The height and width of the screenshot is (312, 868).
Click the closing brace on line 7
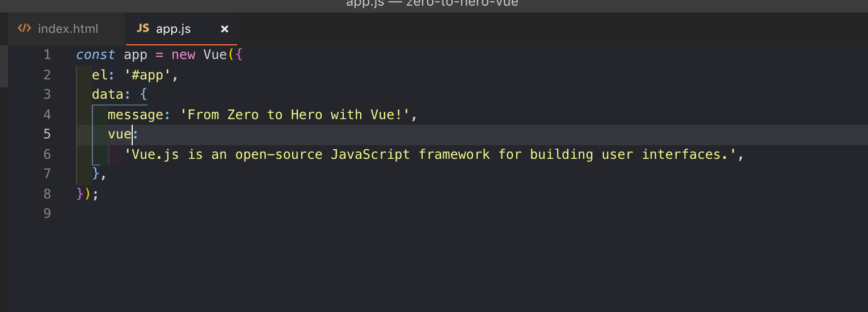96,174
